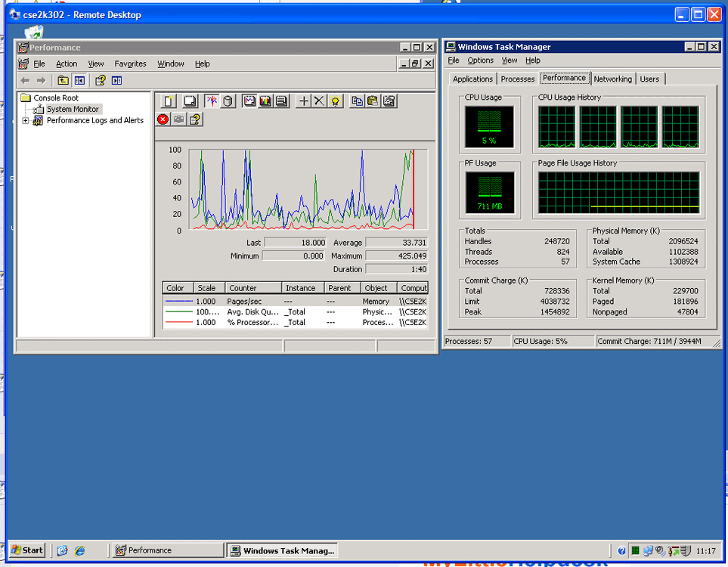Click the Counter column header

click(x=253, y=288)
